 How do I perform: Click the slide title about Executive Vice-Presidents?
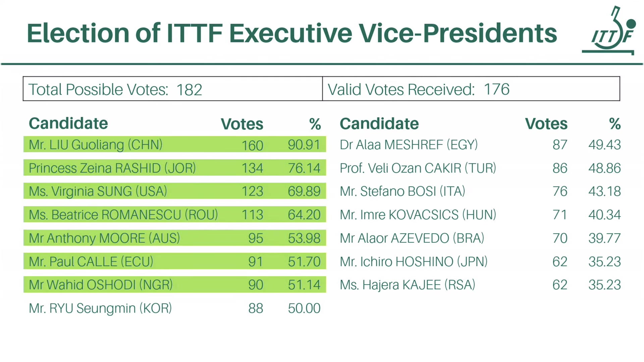coord(292,33)
